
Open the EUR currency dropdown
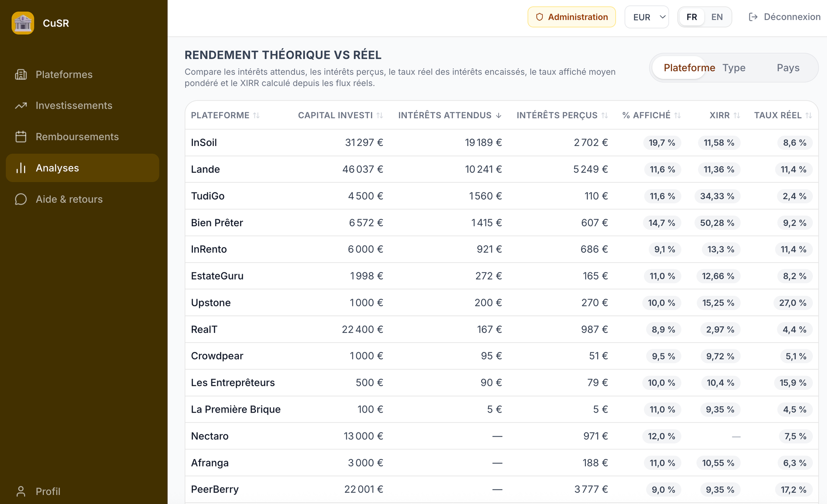(647, 17)
